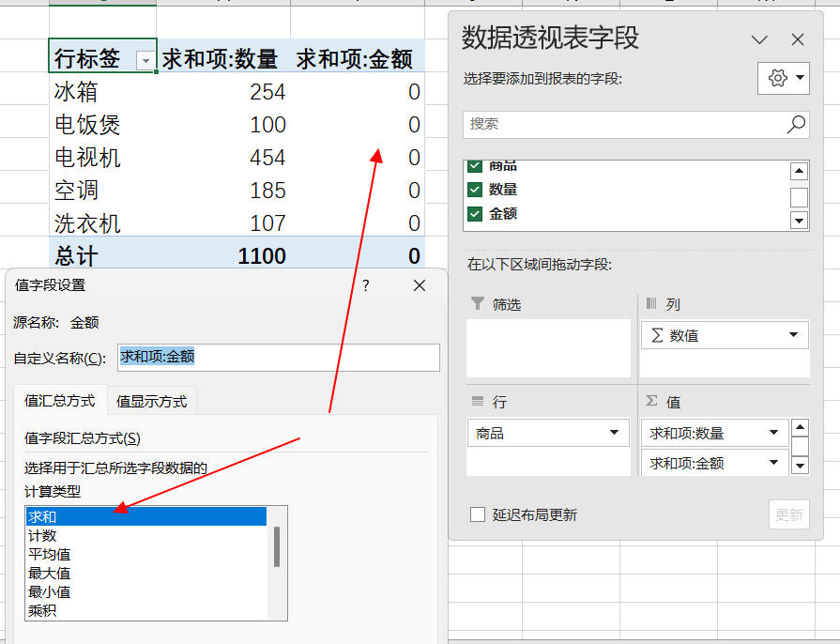Open help for value field settings dialog
The image size is (840, 644).
click(x=366, y=285)
